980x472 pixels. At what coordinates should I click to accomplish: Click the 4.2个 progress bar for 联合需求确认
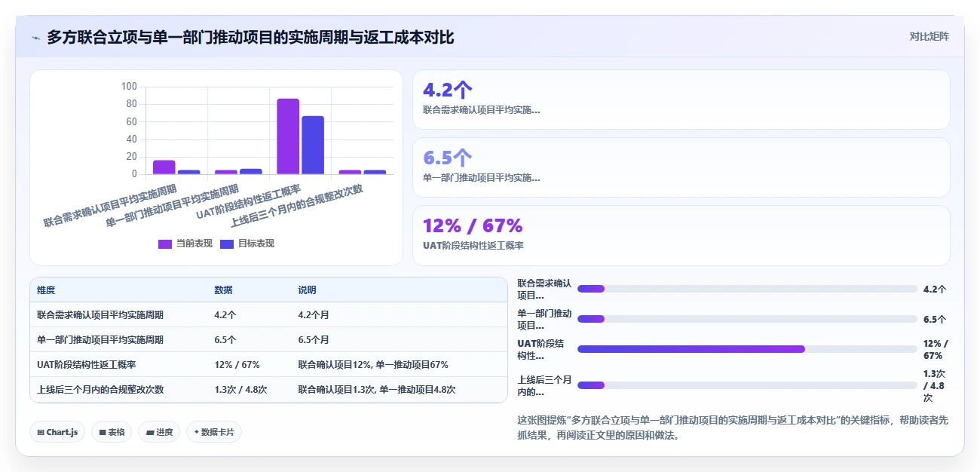pyautogui.click(x=747, y=289)
